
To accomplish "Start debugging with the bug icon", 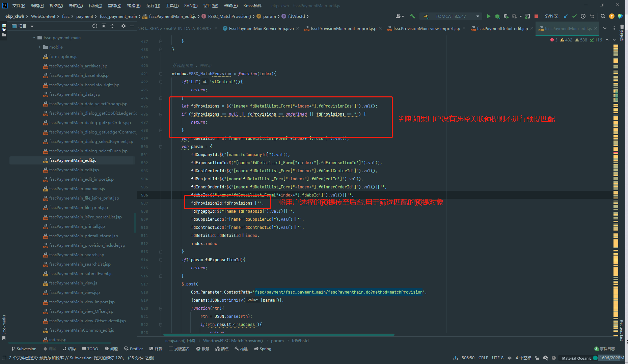I will click(497, 16).
